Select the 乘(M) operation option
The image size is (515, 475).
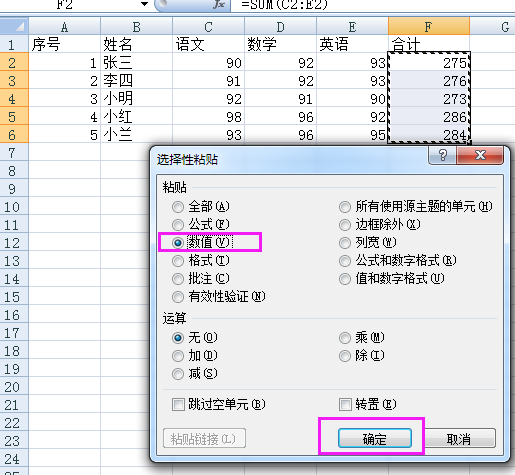click(x=362, y=338)
